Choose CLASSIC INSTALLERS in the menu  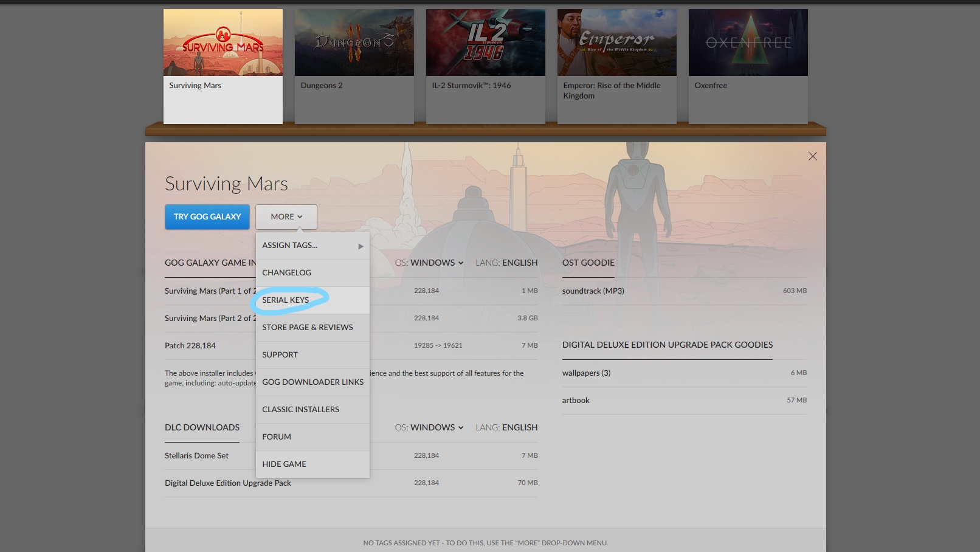[312, 410]
